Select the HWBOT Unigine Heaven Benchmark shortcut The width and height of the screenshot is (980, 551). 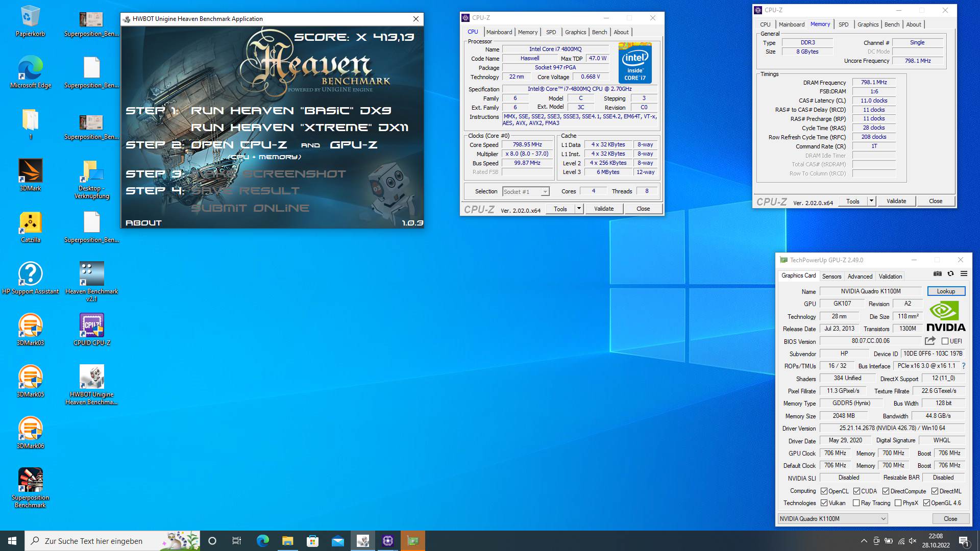(92, 385)
